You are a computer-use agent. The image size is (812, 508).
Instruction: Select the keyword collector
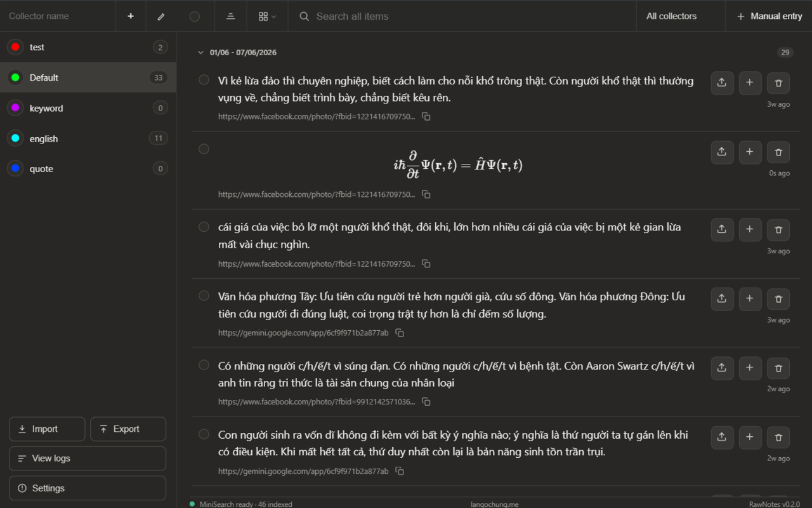coord(88,108)
